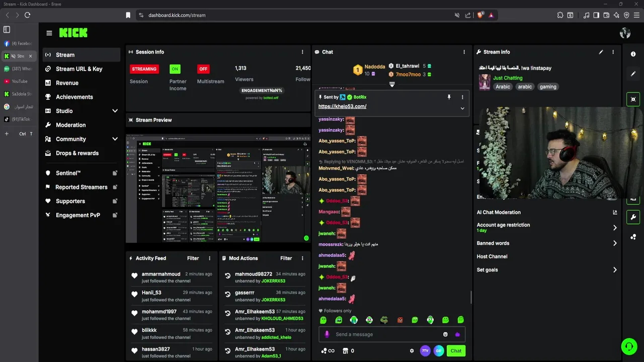This screenshot has width=644, height=362.
Task: Open the hamburger menu beside KICK logo
Action: 49,33
